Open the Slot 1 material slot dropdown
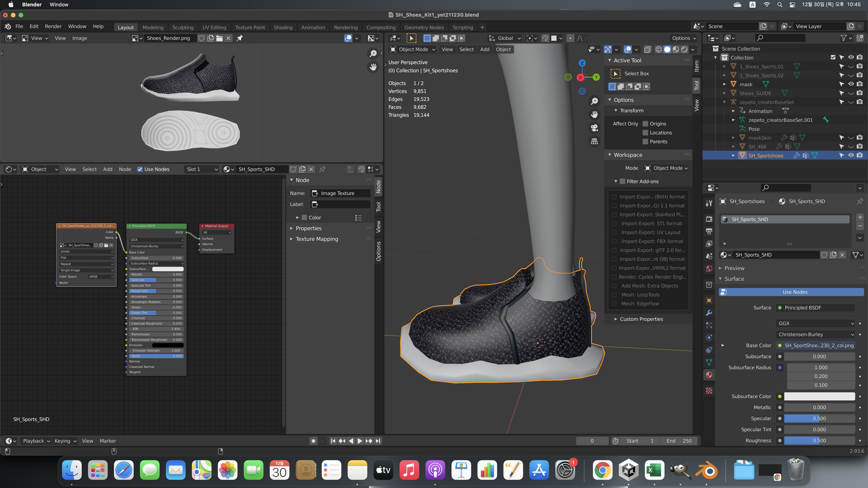 tap(202, 169)
